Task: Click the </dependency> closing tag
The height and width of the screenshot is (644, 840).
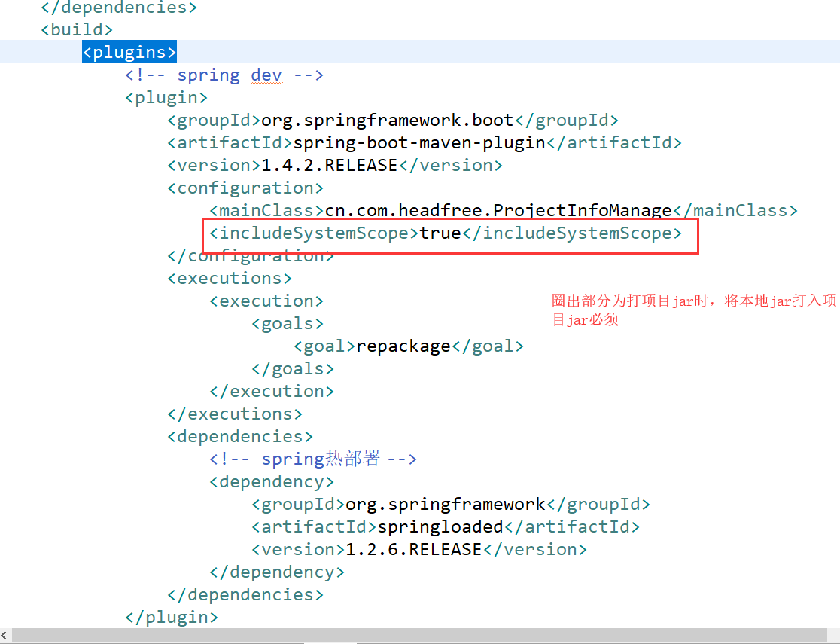Action: pos(277,572)
